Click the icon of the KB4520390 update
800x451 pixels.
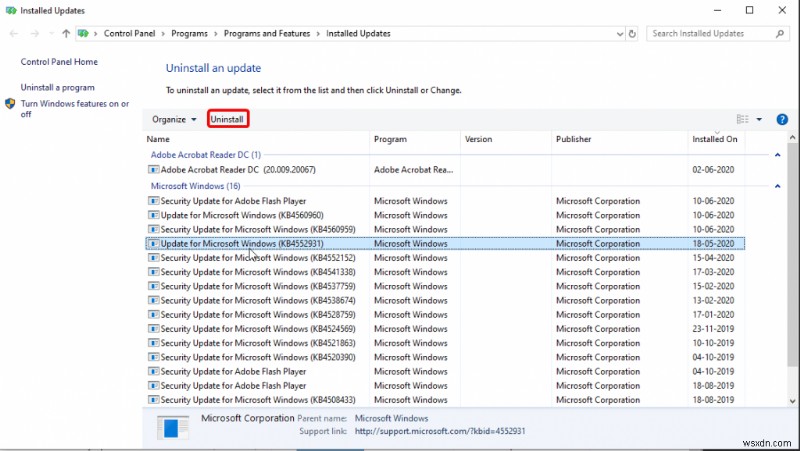(x=153, y=358)
